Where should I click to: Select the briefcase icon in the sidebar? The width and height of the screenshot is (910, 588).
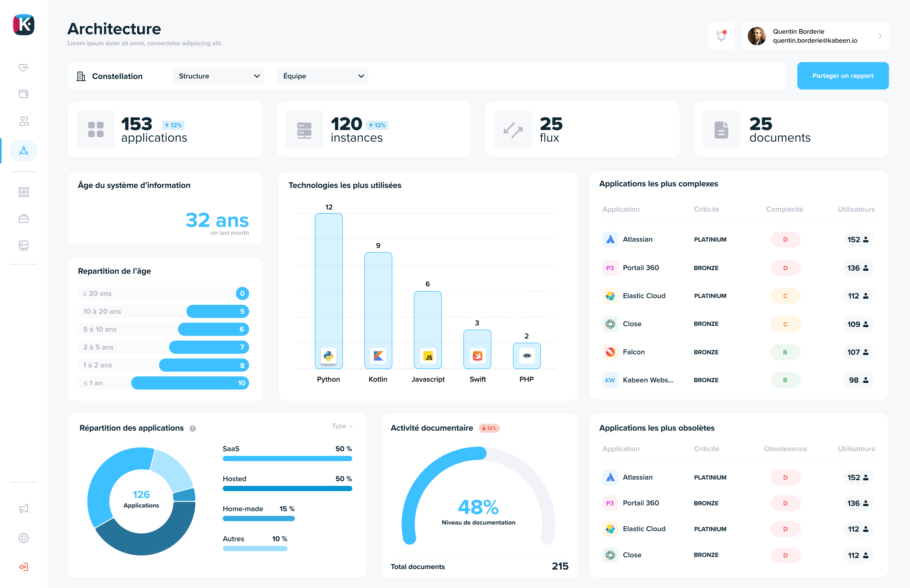coord(23,218)
